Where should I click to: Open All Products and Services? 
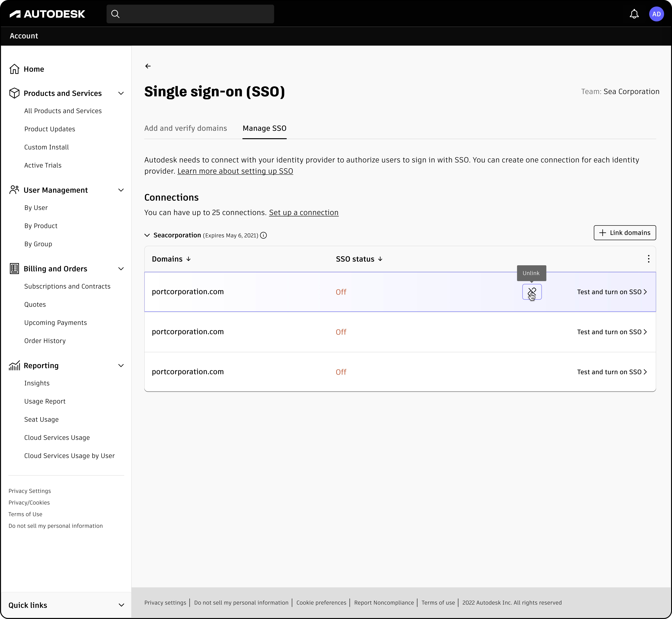(x=63, y=111)
